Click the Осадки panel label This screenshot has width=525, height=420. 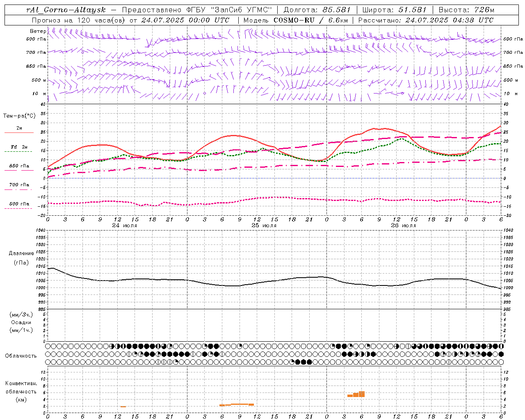pos(21,322)
